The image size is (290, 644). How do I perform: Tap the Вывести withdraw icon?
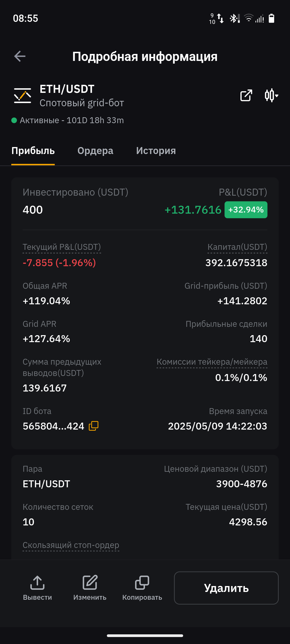(x=37, y=583)
